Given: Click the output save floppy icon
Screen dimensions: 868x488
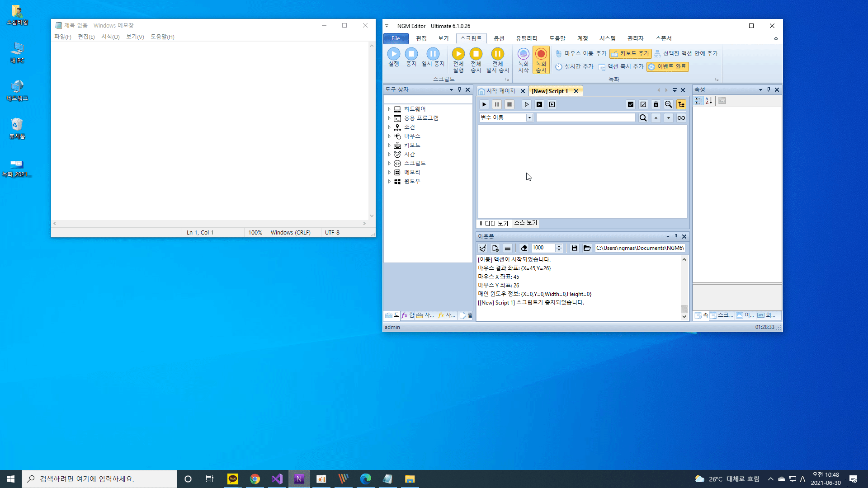Looking at the screenshot, I should (575, 248).
